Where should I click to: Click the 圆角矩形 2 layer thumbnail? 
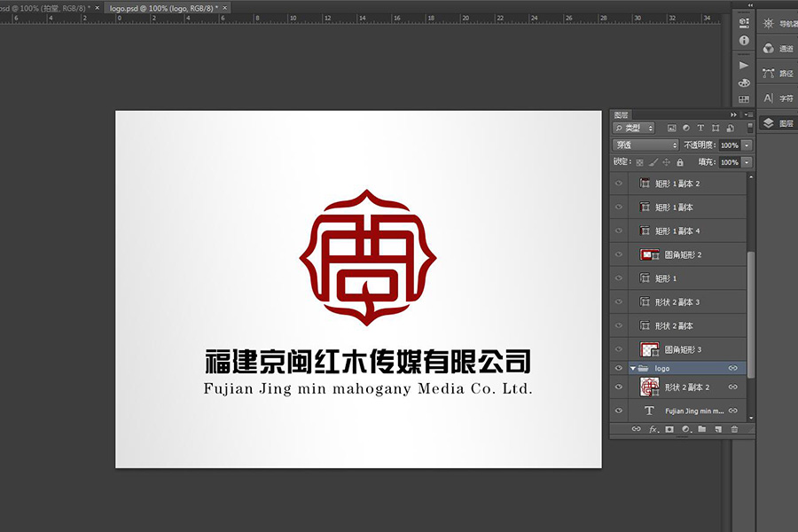(x=649, y=254)
